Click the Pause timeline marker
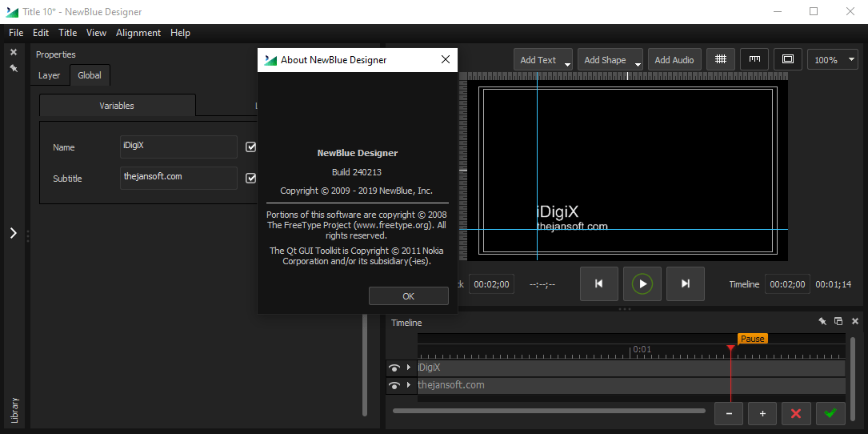The width and height of the screenshot is (868, 434). tap(752, 339)
